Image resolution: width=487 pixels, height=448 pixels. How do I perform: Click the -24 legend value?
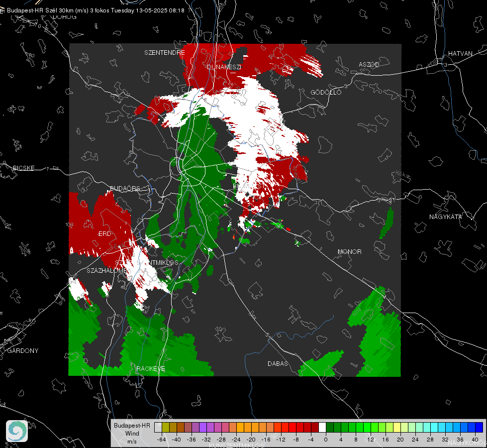[236, 440]
